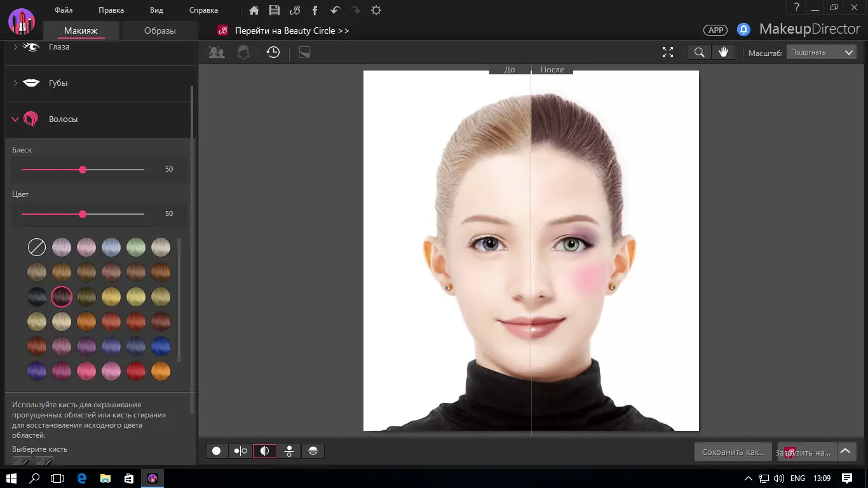Switch to the Образы tab

tap(159, 30)
